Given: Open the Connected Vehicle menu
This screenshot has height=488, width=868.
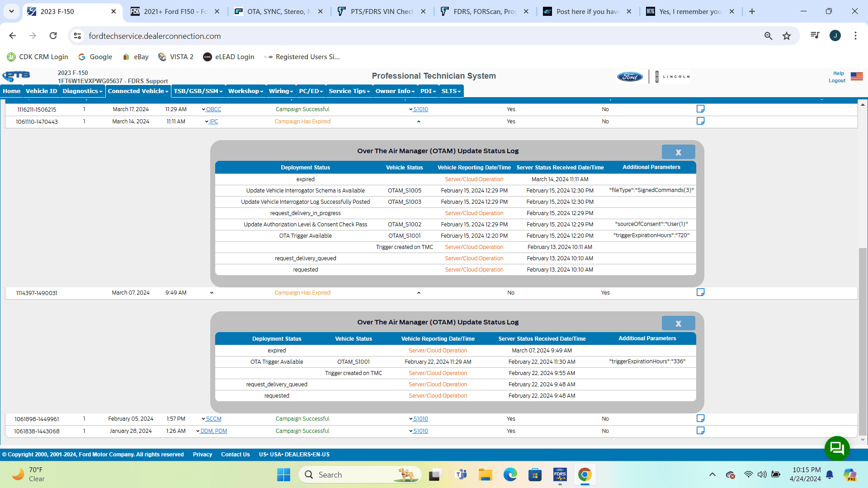Looking at the screenshot, I should pos(138,91).
